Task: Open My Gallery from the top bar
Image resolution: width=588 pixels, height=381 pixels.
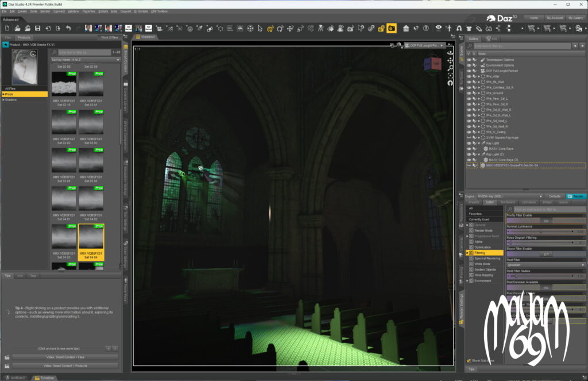Action: tap(575, 18)
